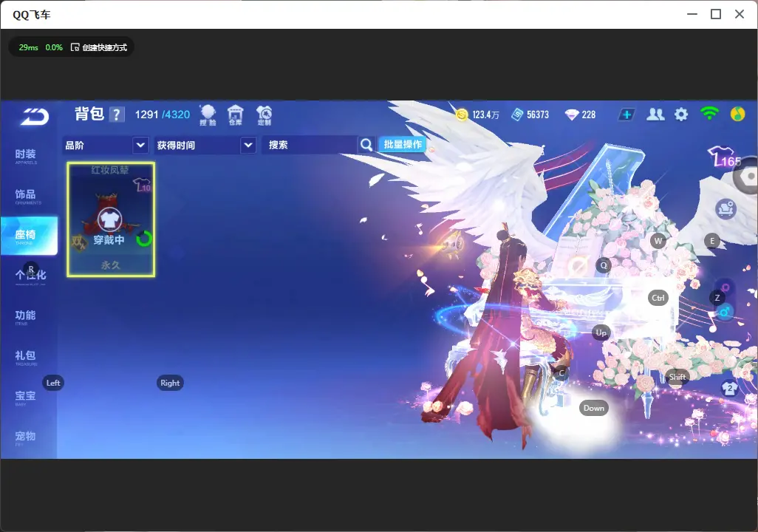Screen dimensions: 758x532
Task: Click the E key overlay button
Action: pos(711,241)
